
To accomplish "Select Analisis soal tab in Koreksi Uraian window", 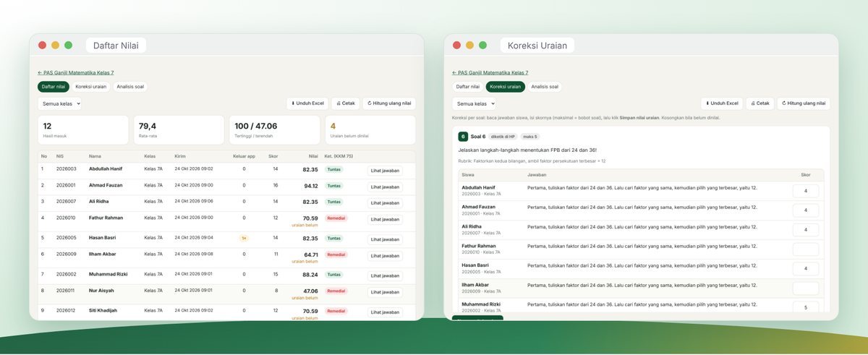I will [x=545, y=87].
